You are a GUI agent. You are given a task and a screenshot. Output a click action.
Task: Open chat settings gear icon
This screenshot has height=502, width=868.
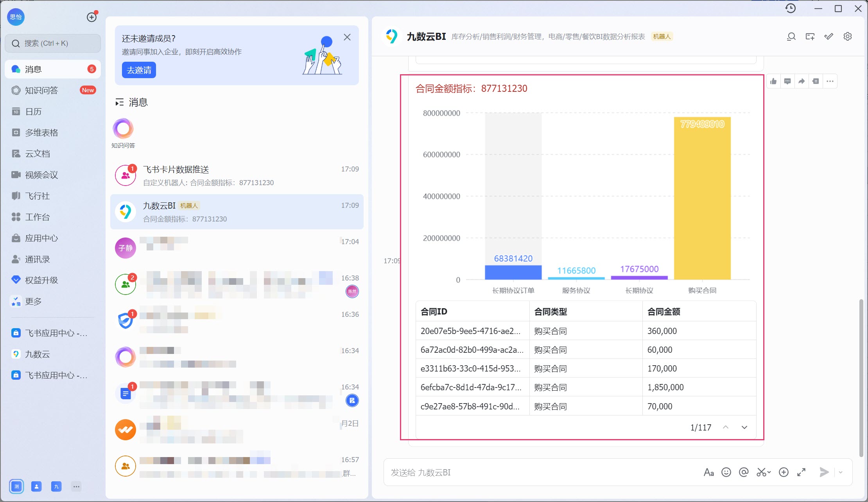pyautogui.click(x=848, y=37)
